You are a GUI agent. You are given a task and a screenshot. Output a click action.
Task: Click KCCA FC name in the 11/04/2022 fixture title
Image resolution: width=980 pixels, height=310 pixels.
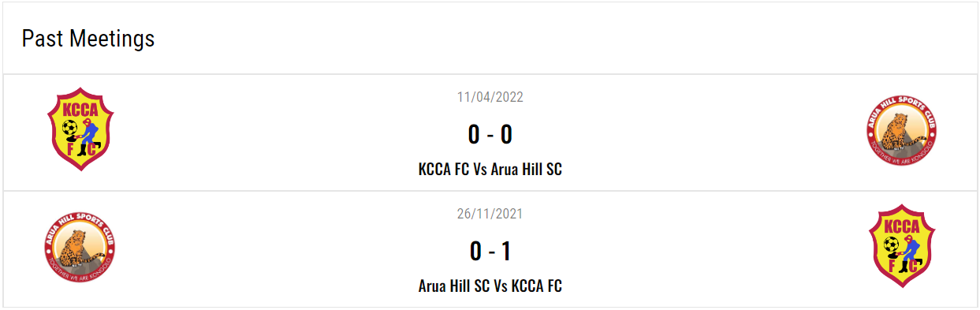444,169
